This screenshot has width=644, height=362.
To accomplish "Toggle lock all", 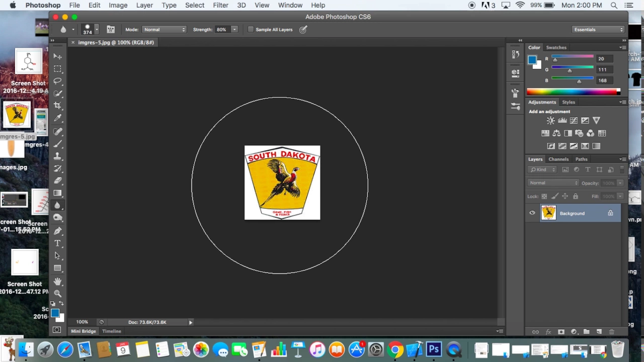I will point(576,196).
